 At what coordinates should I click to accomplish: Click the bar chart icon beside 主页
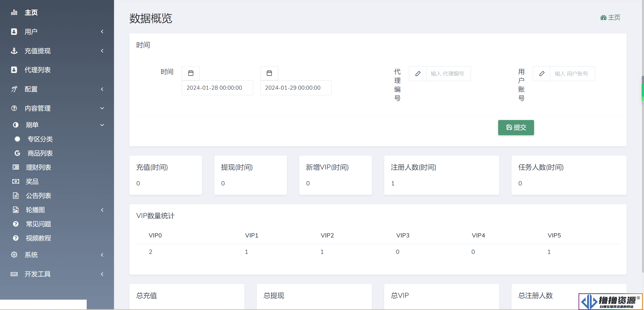pos(14,12)
